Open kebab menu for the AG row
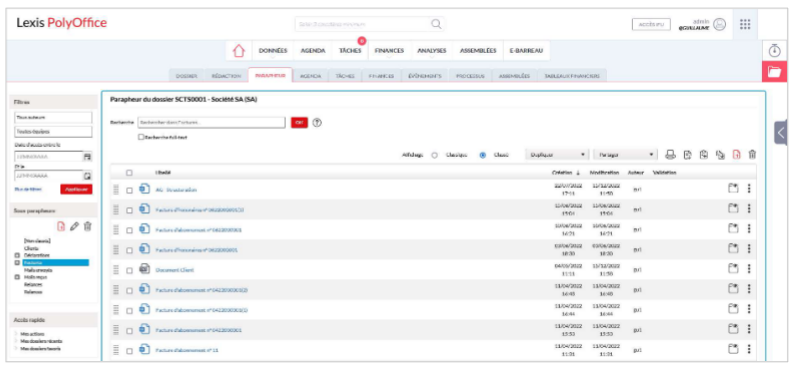Screen dimensions: 798x371 [749, 189]
